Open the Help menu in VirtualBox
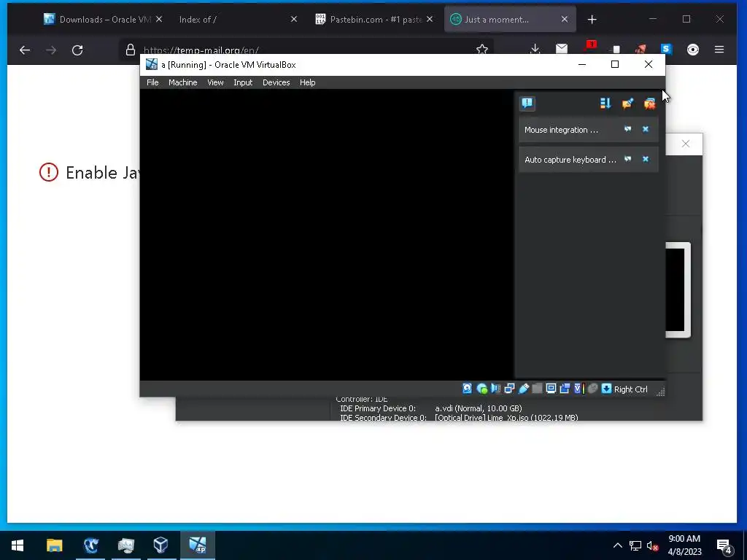Image resolution: width=747 pixels, height=560 pixels. (307, 82)
